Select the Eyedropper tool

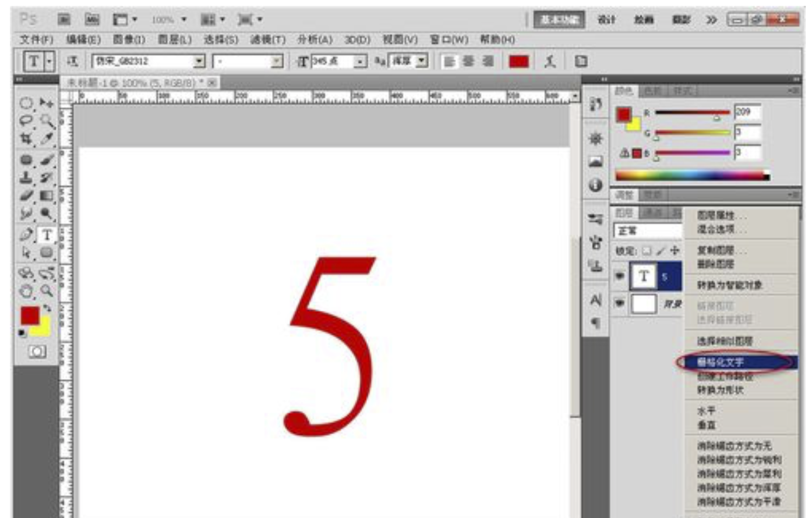(x=47, y=139)
